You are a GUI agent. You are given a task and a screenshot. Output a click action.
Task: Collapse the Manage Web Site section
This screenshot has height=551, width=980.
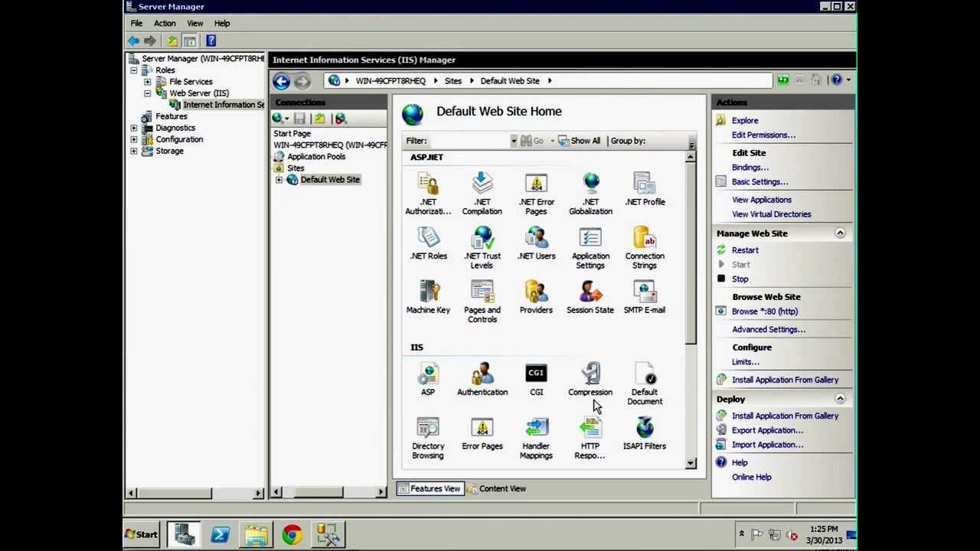tap(840, 233)
